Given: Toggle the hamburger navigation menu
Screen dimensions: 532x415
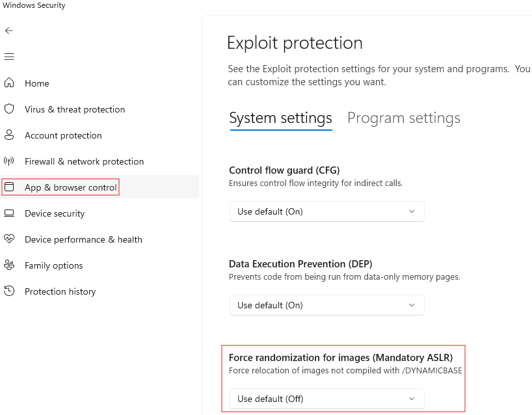Looking at the screenshot, I should click(x=9, y=57).
